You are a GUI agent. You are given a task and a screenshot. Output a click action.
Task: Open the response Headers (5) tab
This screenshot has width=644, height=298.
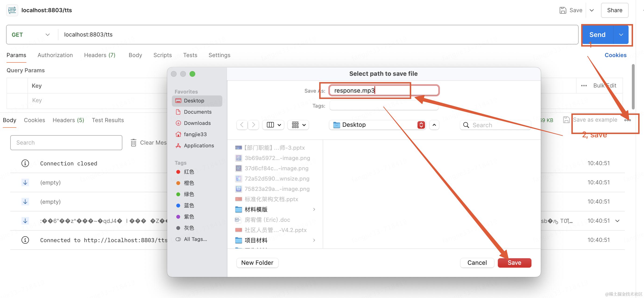coord(68,120)
